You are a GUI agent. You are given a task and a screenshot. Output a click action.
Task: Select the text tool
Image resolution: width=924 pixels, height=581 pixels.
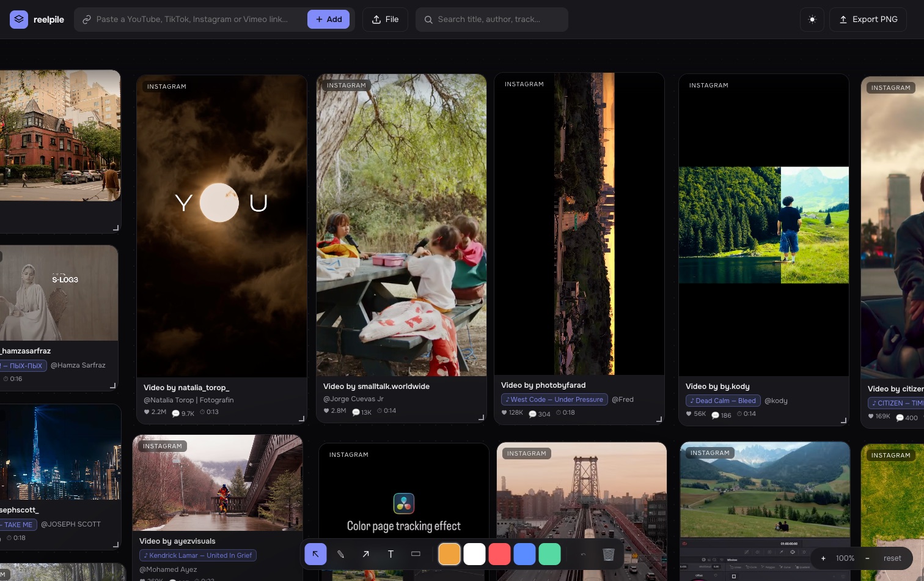click(391, 554)
